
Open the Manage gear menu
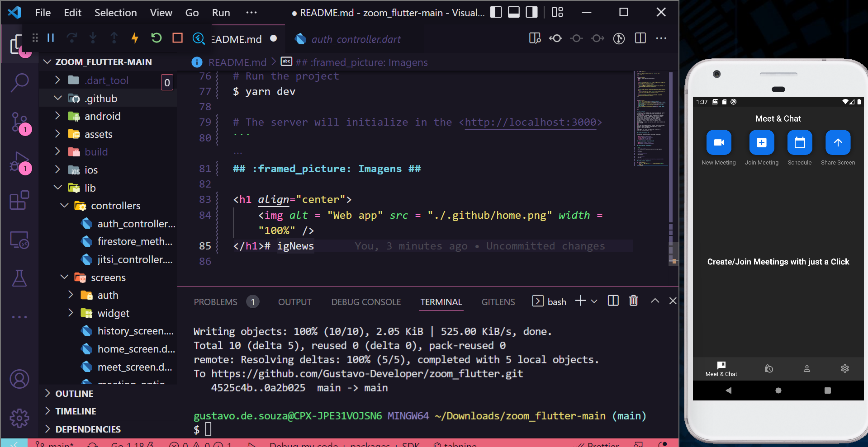(x=19, y=418)
